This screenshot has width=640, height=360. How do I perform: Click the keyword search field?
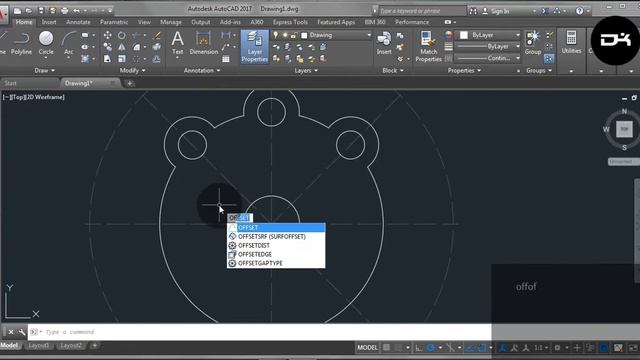pyautogui.click(x=422, y=11)
